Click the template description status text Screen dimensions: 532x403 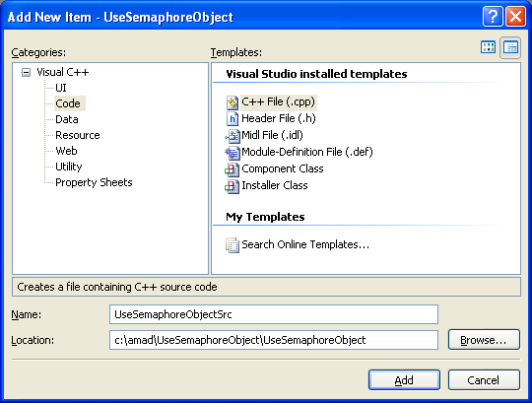(x=117, y=287)
